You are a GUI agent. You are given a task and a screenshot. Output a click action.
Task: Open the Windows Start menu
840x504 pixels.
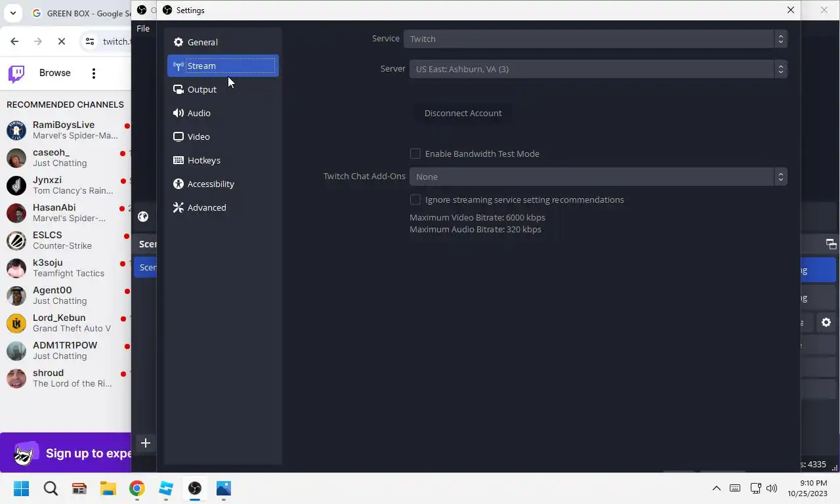point(22,488)
